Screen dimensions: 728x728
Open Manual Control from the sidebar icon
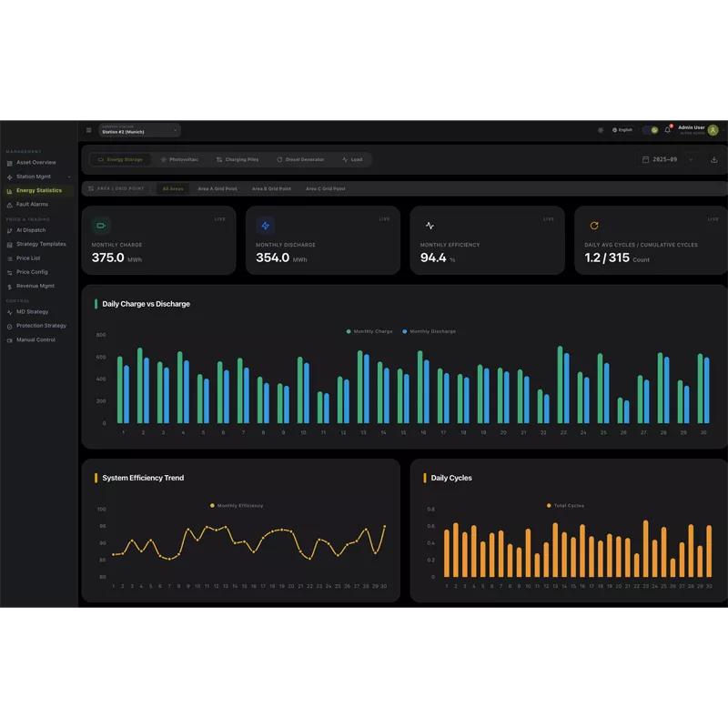tap(10, 340)
